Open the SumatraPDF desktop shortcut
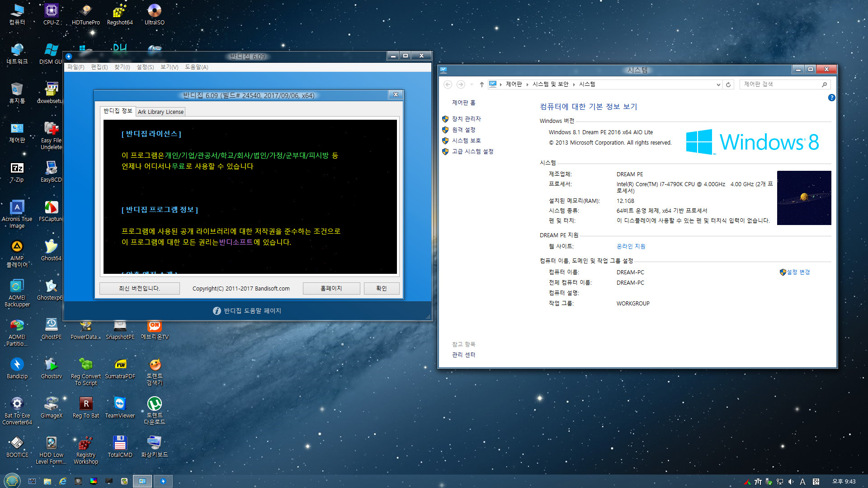The image size is (868, 488). [120, 368]
